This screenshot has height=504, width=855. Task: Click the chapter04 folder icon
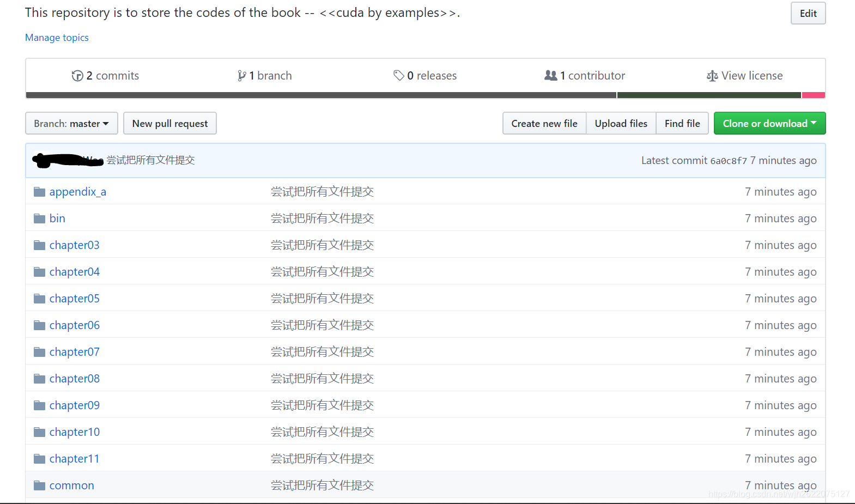pyautogui.click(x=39, y=272)
